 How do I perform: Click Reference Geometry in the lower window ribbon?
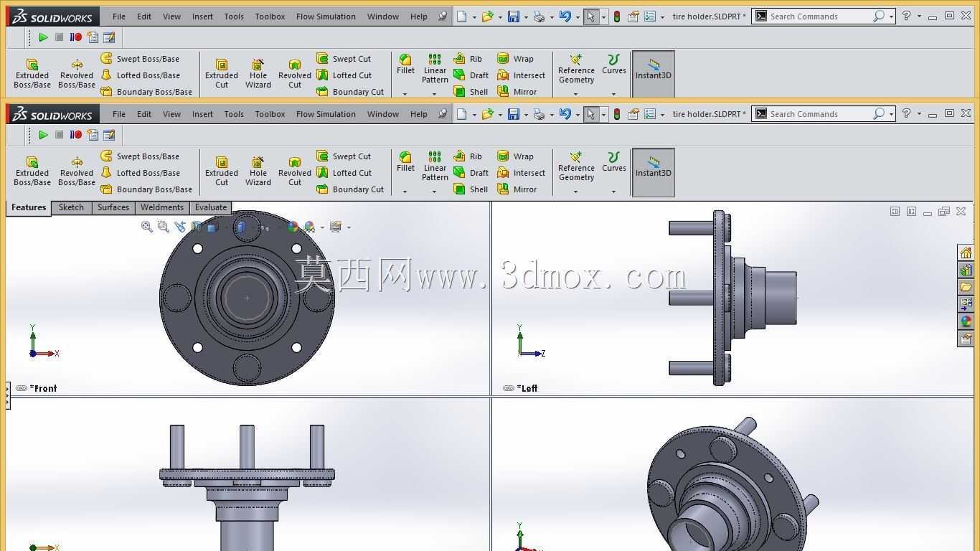click(x=576, y=166)
